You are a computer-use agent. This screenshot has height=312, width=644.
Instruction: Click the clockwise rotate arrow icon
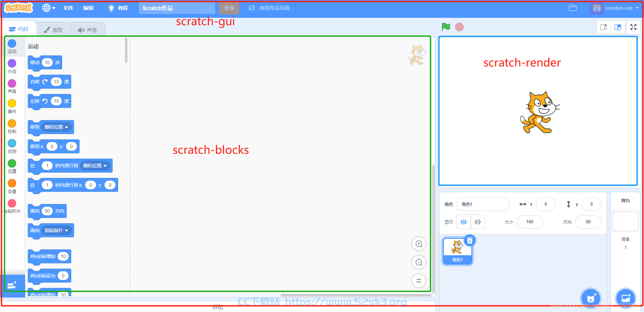coord(45,82)
